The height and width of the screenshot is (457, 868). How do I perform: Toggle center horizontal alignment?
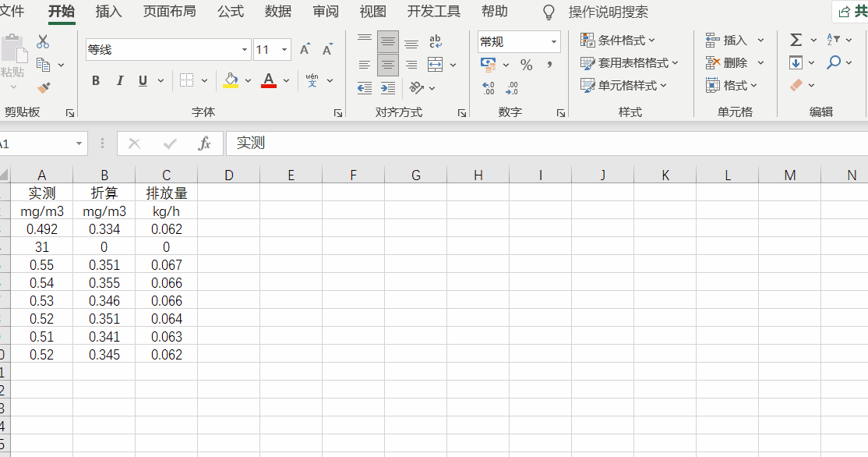[387, 65]
